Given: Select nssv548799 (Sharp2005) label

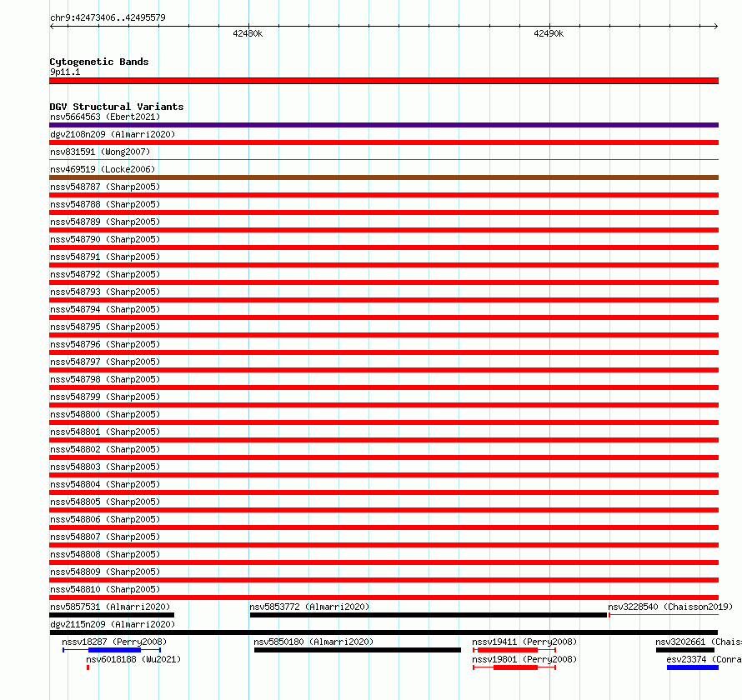Looking at the screenshot, I should point(105,397).
